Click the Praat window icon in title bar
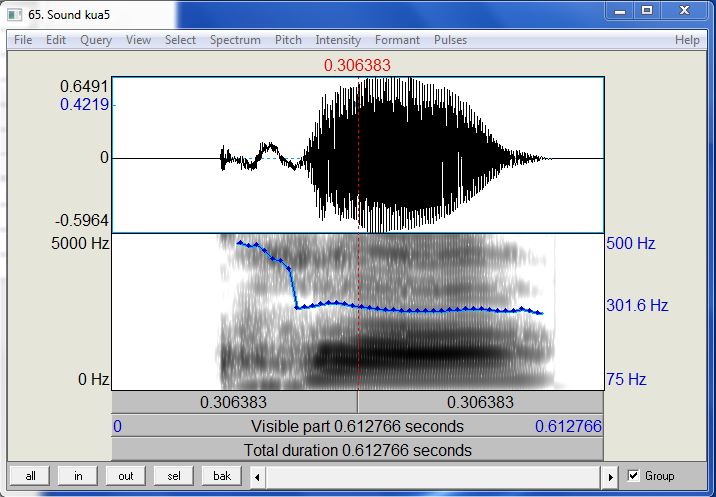 tap(15, 15)
